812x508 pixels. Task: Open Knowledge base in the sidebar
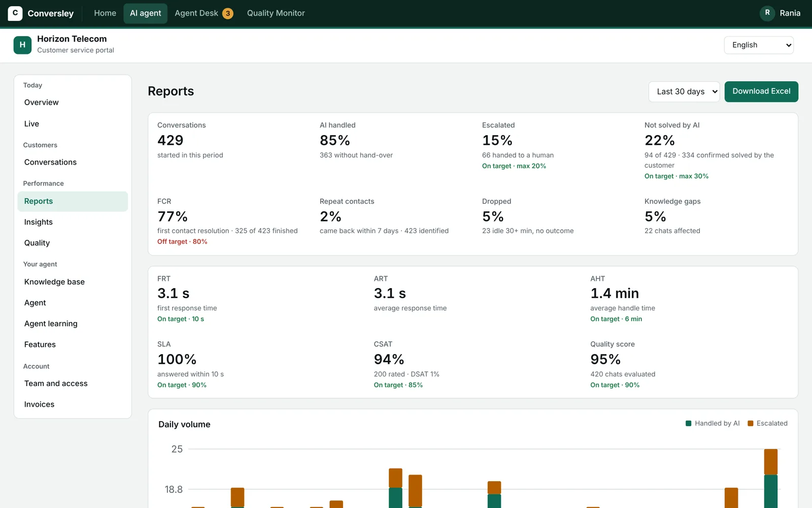[73, 282]
